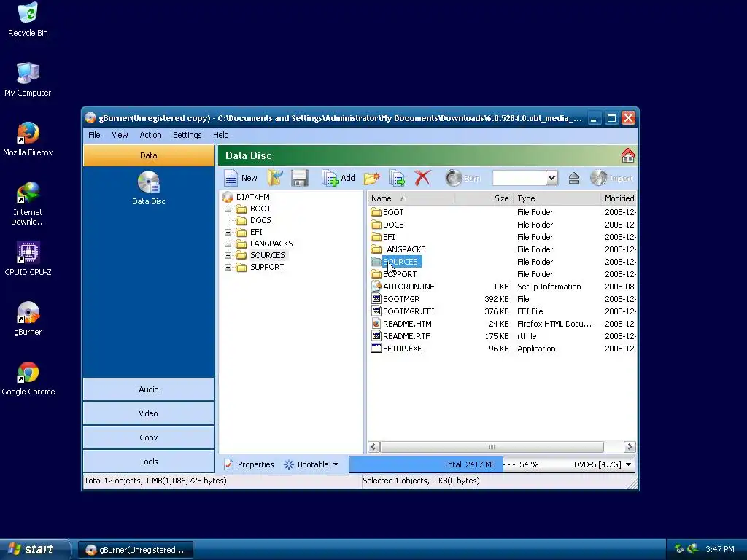Click horizontal scrollbar right arrow
Screen dimensions: 747x560
tap(630, 447)
